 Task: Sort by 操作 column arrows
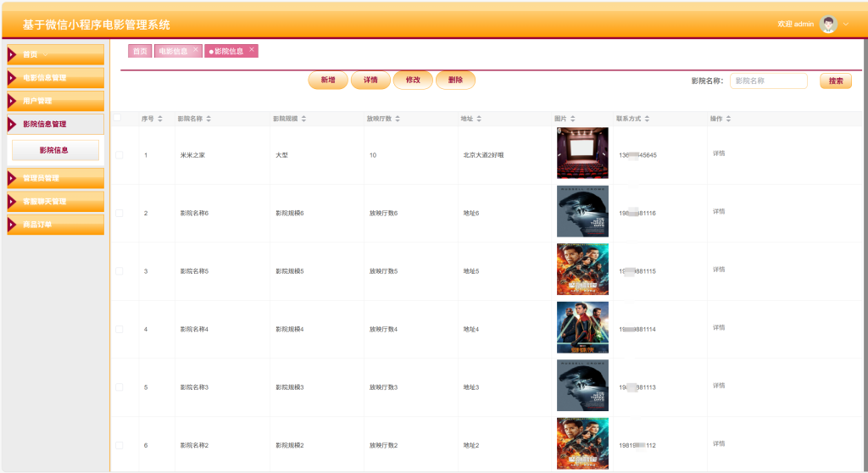point(728,119)
